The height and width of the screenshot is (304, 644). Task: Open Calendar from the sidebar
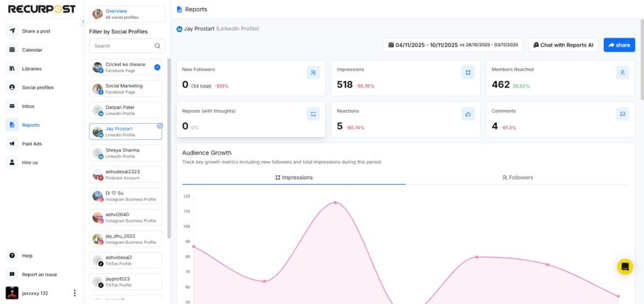32,50
